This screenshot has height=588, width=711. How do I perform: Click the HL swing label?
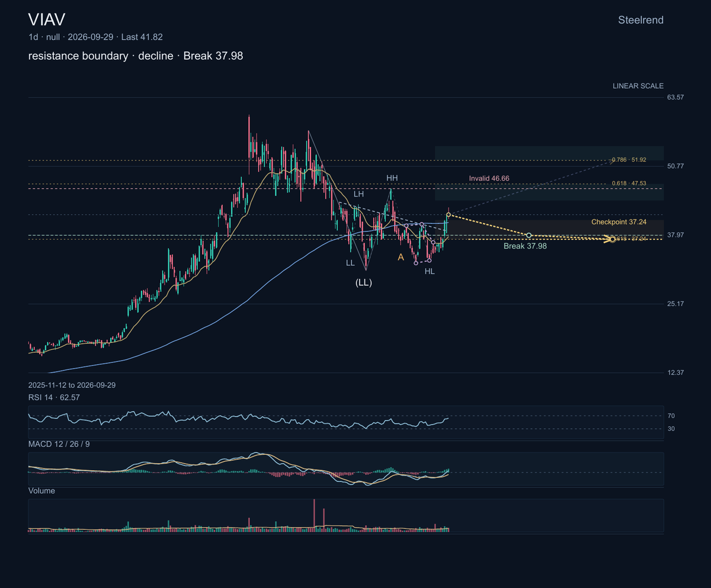430,271
